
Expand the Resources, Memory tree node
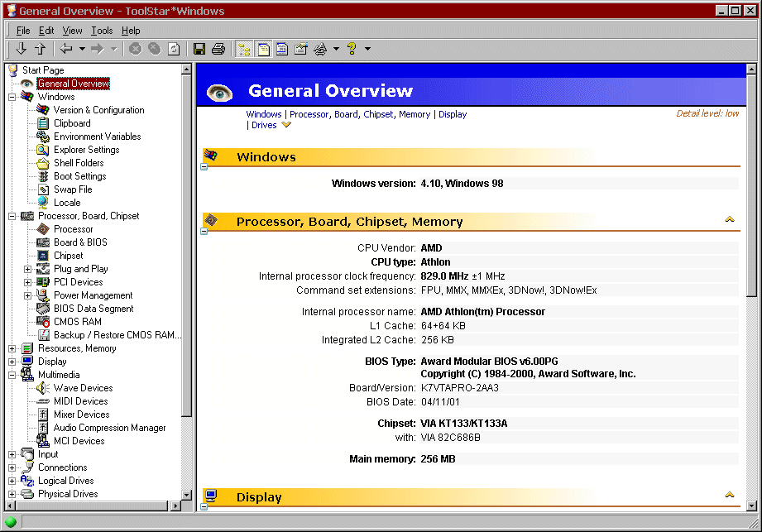click(x=12, y=348)
